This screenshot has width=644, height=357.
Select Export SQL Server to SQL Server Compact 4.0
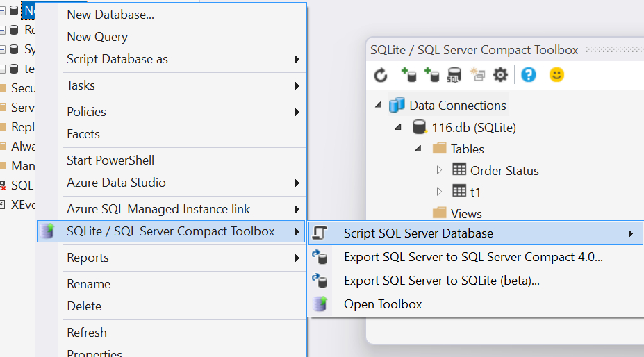472,257
